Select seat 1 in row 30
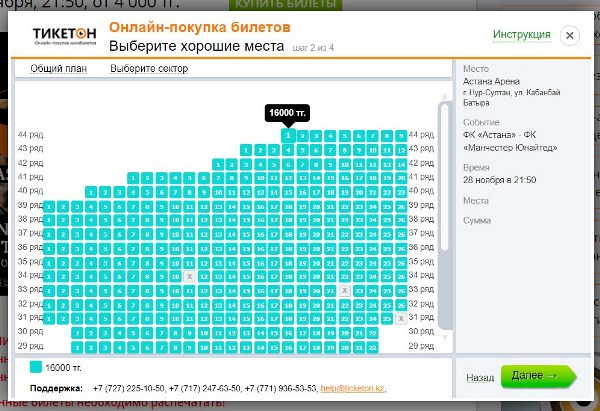Viewport: 600px width, 411px height. pyautogui.click(x=76, y=332)
